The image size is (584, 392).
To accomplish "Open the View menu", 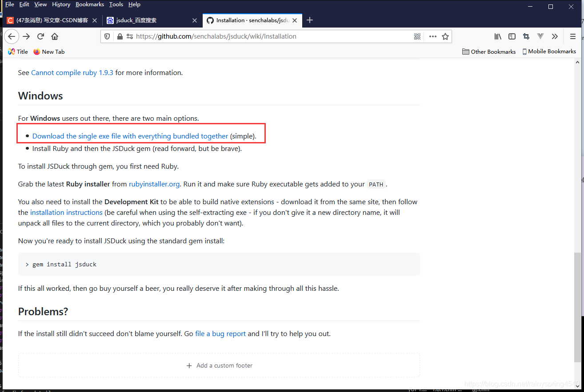I will point(40,4).
